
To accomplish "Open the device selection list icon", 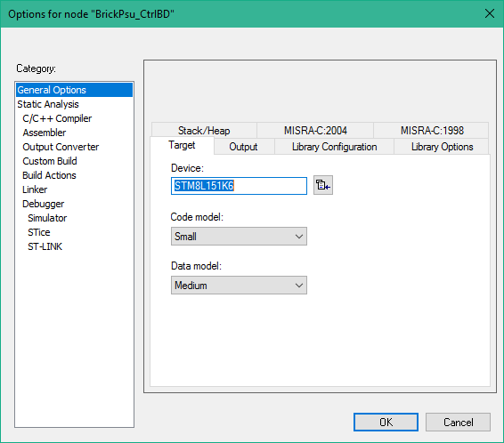I will point(323,185).
